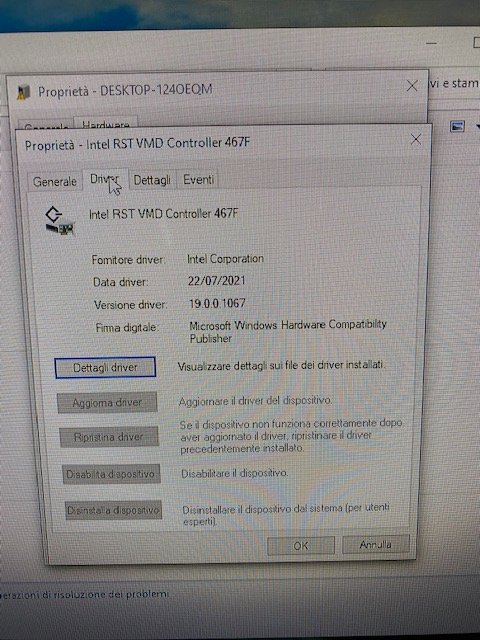Switch to the Dettagli tab
The height and width of the screenshot is (640, 480).
(152, 180)
